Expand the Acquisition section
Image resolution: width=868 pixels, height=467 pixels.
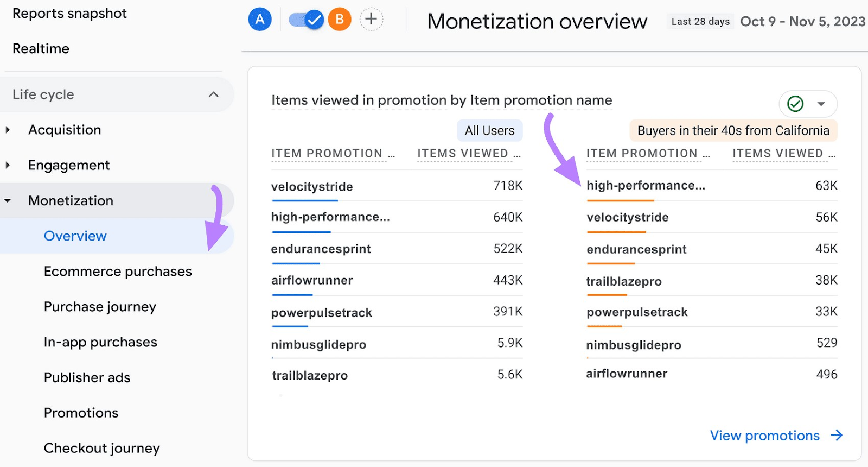(8, 129)
